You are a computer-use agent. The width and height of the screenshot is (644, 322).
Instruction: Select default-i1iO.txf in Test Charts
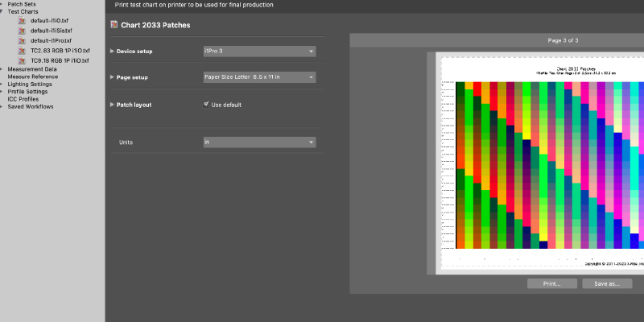(x=49, y=21)
